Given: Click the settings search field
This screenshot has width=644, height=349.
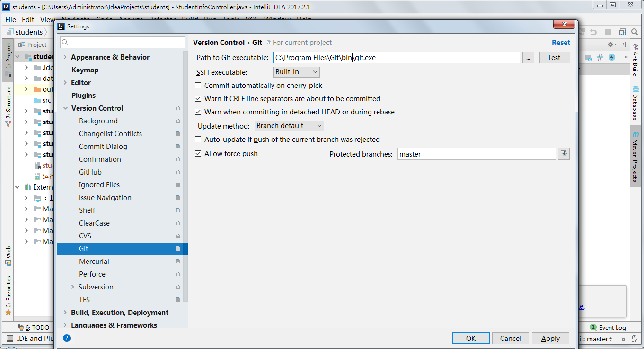Looking at the screenshot, I should 123,43.
